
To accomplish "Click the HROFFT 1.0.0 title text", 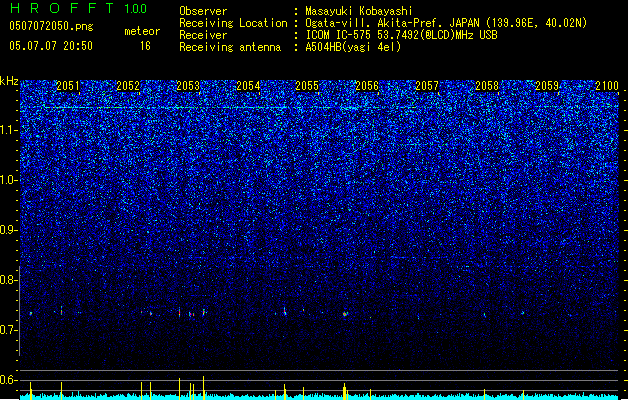I will coord(79,8).
